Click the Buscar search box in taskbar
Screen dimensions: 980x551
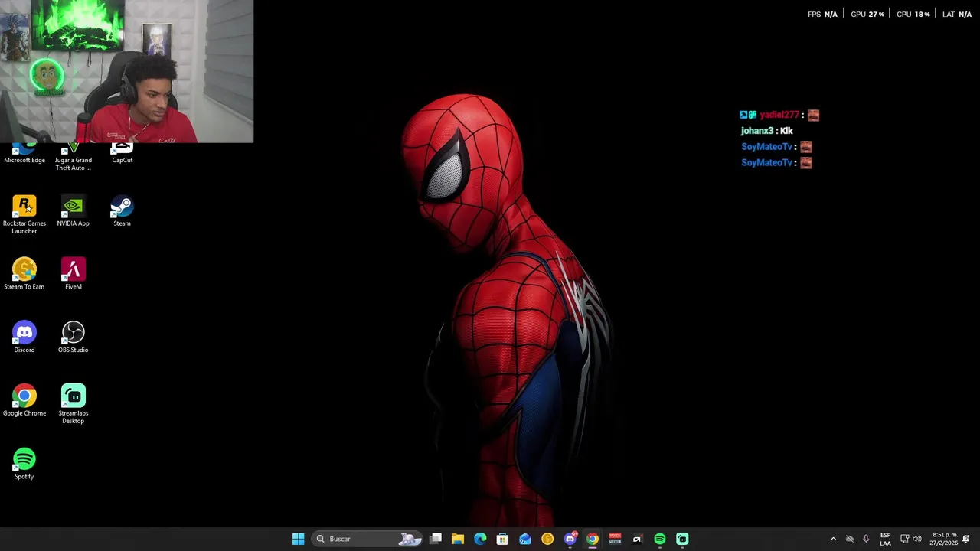367,539
